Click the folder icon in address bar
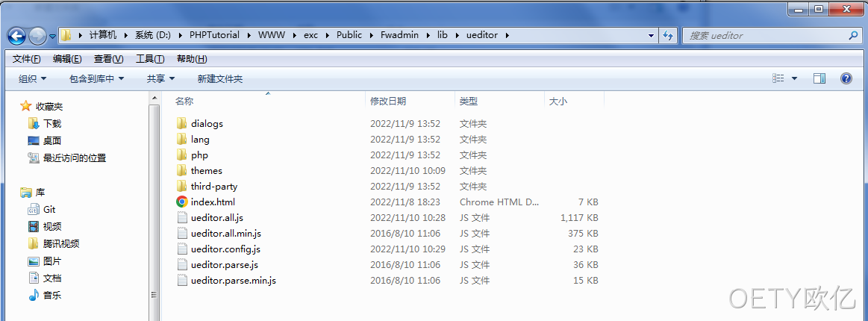Viewport: 868px width, 321px height. click(66, 35)
